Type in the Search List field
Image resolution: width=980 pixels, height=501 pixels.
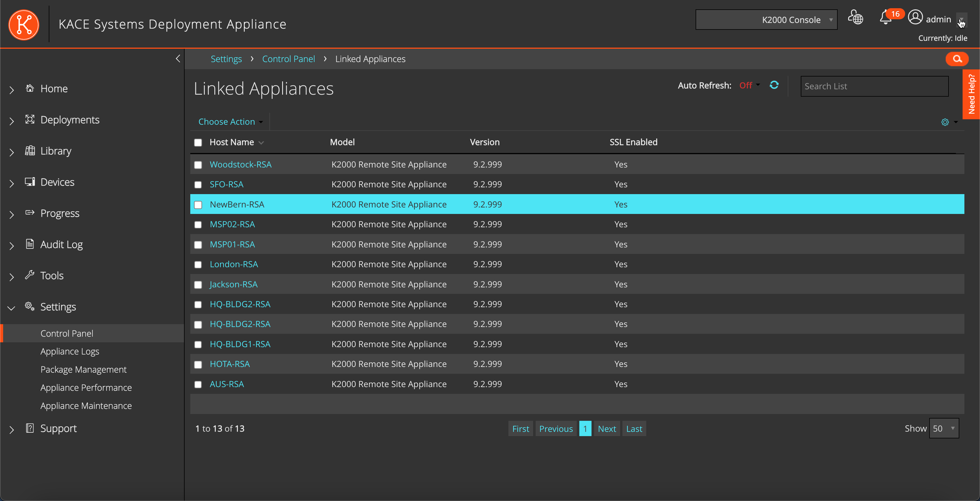tap(874, 86)
